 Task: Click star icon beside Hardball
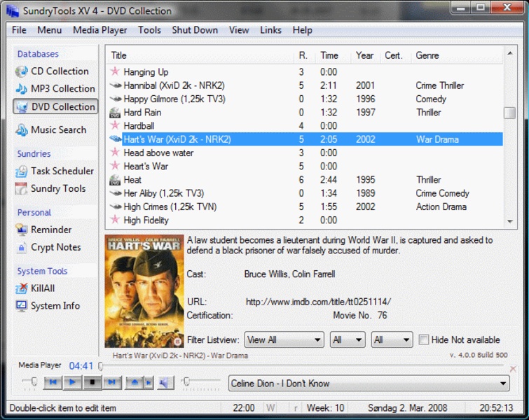[115, 125]
